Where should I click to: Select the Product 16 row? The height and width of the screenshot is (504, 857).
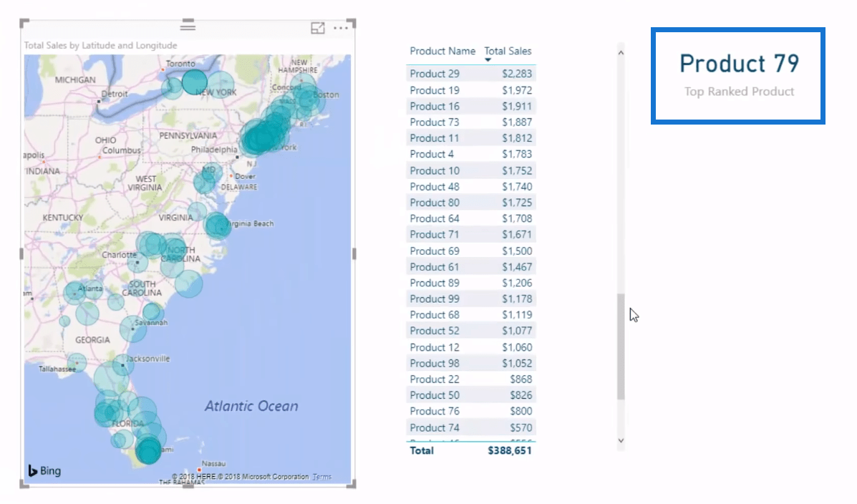(x=470, y=106)
